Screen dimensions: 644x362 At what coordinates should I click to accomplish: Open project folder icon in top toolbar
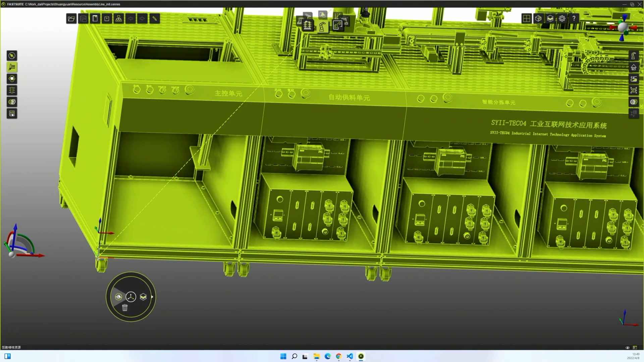tap(71, 19)
